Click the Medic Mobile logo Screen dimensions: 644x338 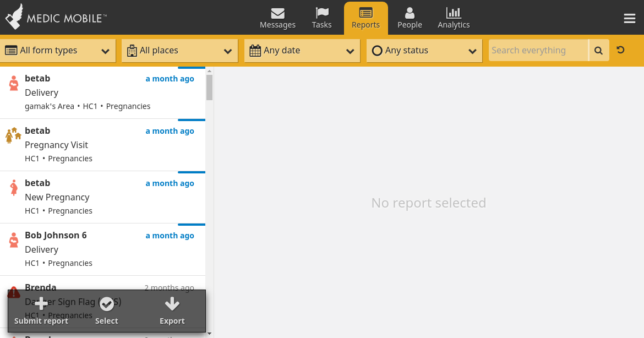[x=56, y=17]
